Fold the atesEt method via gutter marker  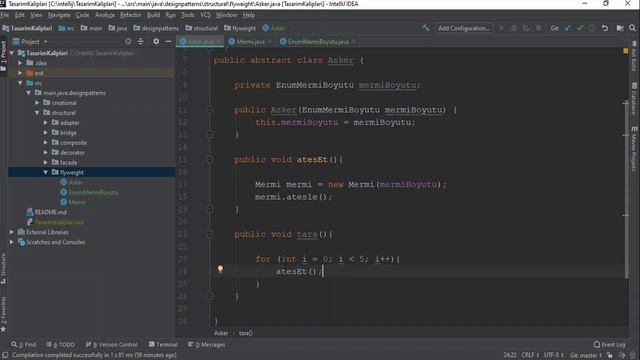[x=210, y=159]
